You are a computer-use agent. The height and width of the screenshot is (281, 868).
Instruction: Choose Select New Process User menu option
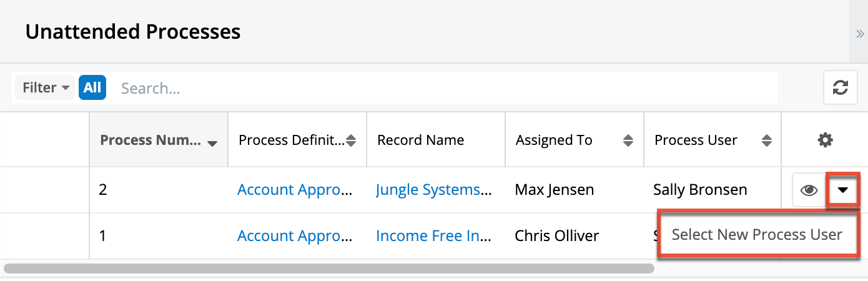pyautogui.click(x=757, y=235)
